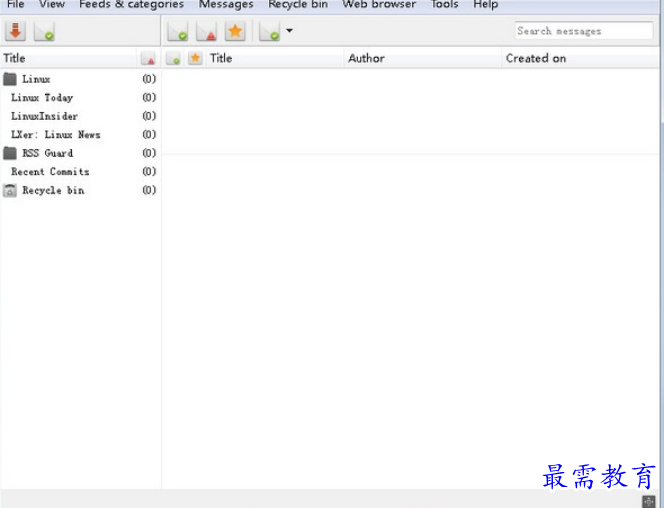Sort feeds by Title column header
The height and width of the screenshot is (508, 664).
pos(69,58)
